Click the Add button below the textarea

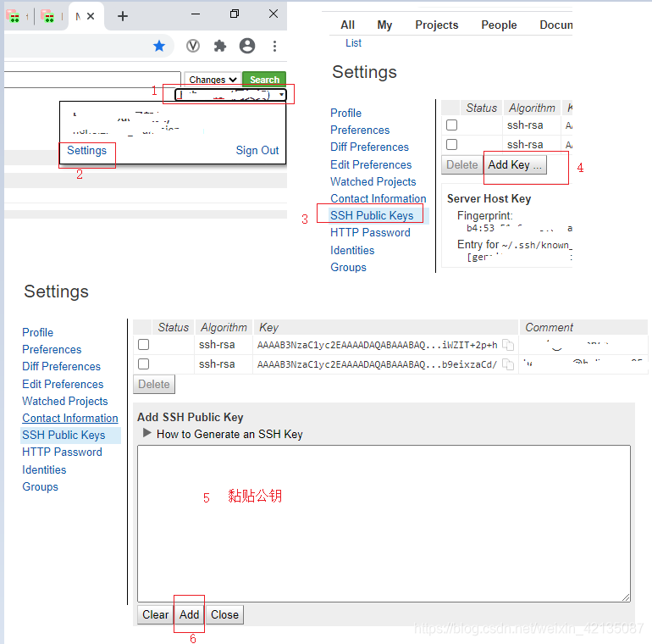(x=189, y=614)
